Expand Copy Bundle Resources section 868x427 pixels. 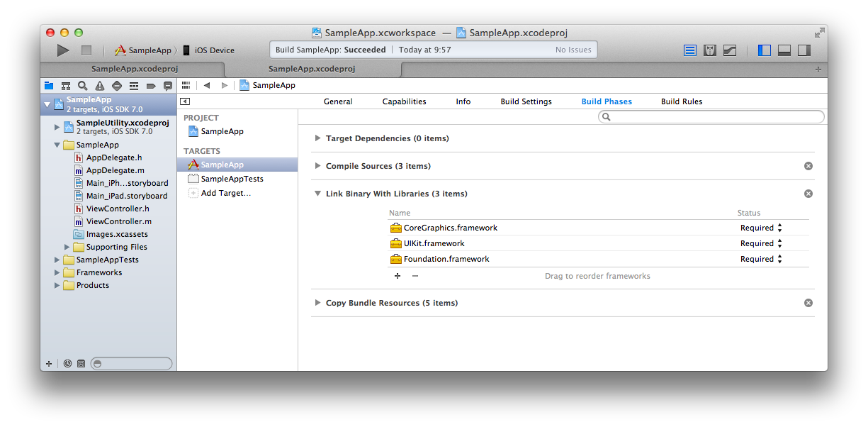coord(317,303)
